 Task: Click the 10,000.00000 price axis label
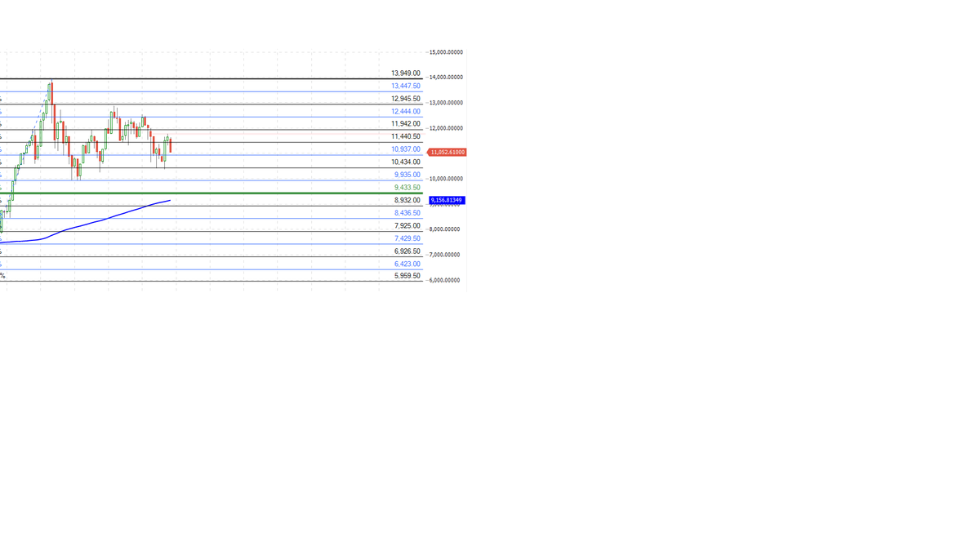tap(446, 179)
